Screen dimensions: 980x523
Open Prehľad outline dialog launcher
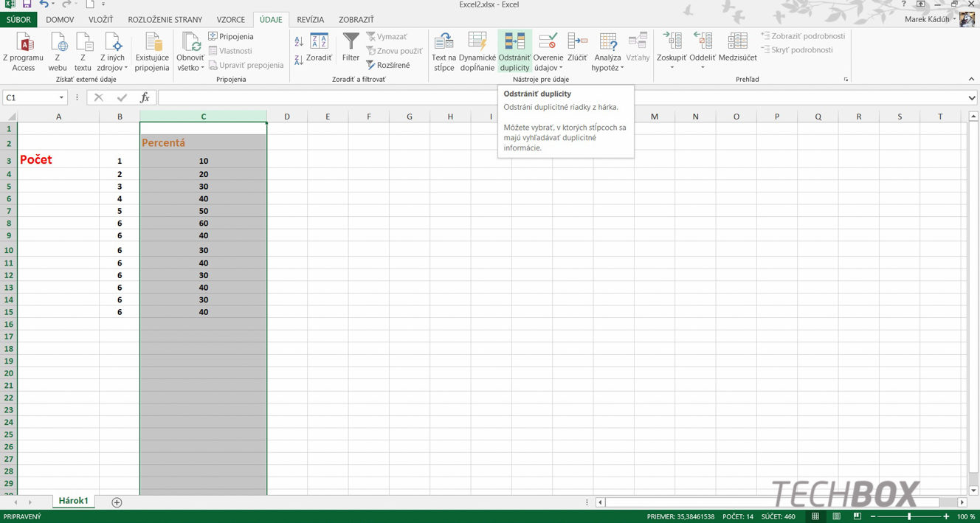click(x=846, y=79)
